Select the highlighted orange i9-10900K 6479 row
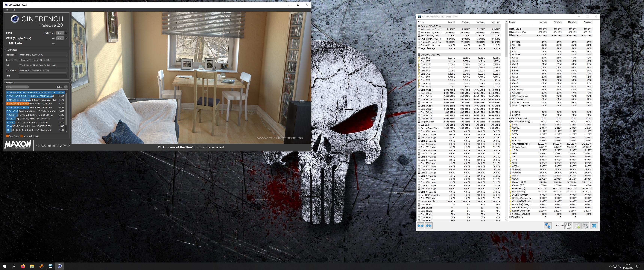 [35, 104]
